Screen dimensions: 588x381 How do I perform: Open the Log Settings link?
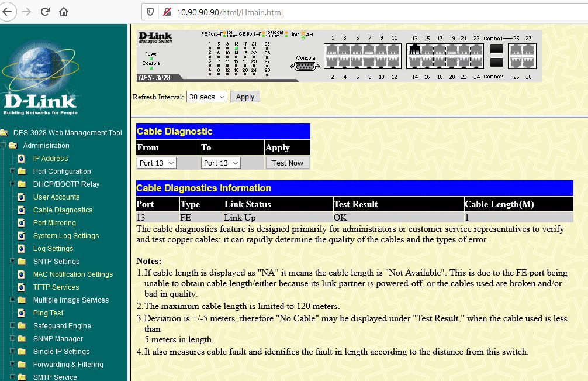coord(53,249)
